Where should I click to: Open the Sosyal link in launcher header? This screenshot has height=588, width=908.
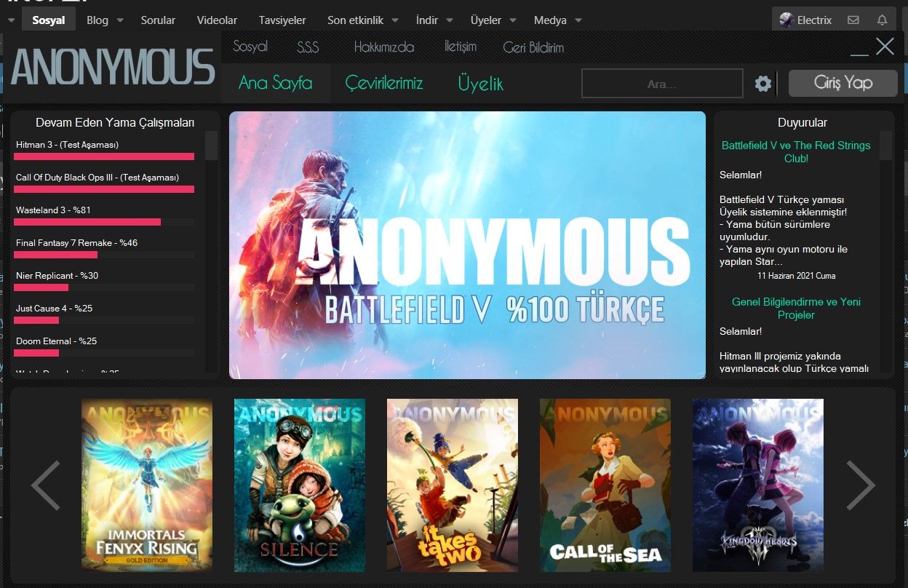point(250,47)
